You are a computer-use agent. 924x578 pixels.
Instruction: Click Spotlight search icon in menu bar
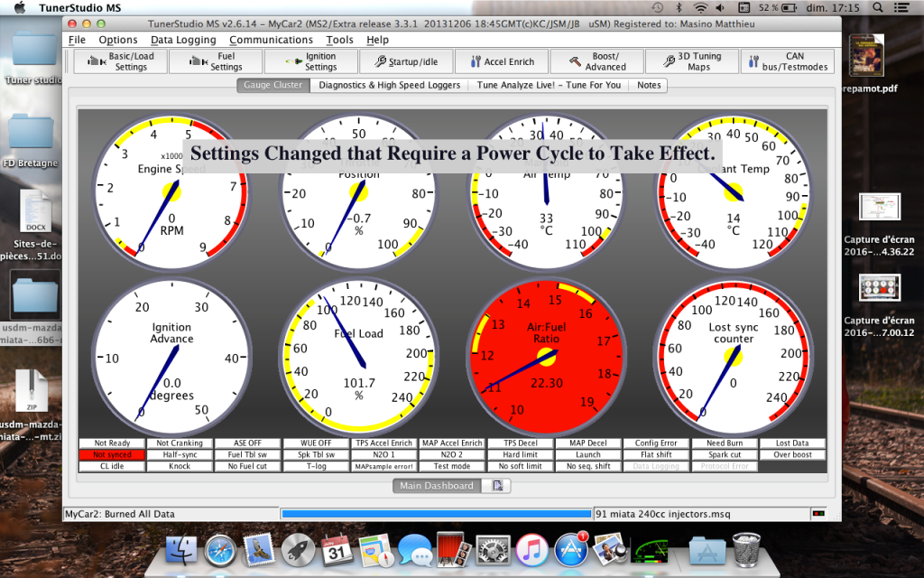click(877, 7)
